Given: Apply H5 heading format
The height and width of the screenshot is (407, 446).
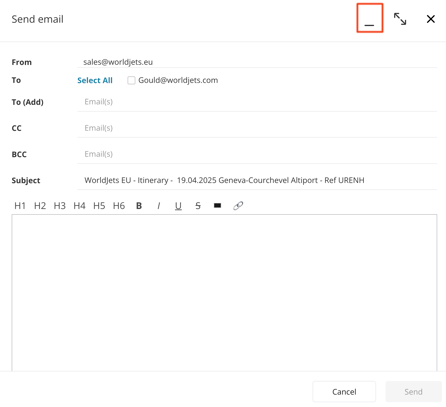Looking at the screenshot, I should (x=99, y=206).
